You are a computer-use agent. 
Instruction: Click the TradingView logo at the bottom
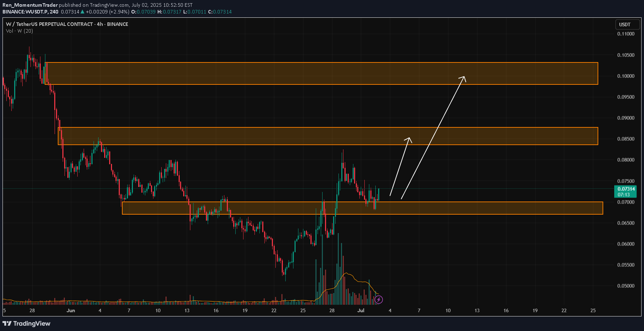pos(27,324)
